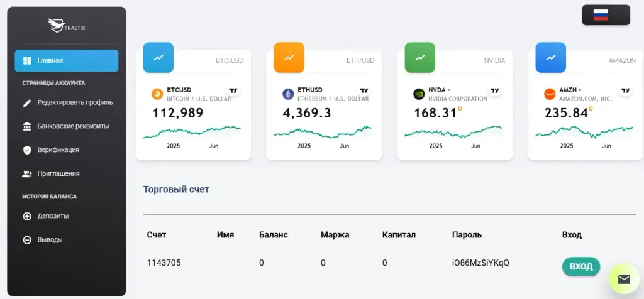The width and height of the screenshot is (644, 299).
Task: Click the BTCUSD symbol link
Action: click(179, 90)
